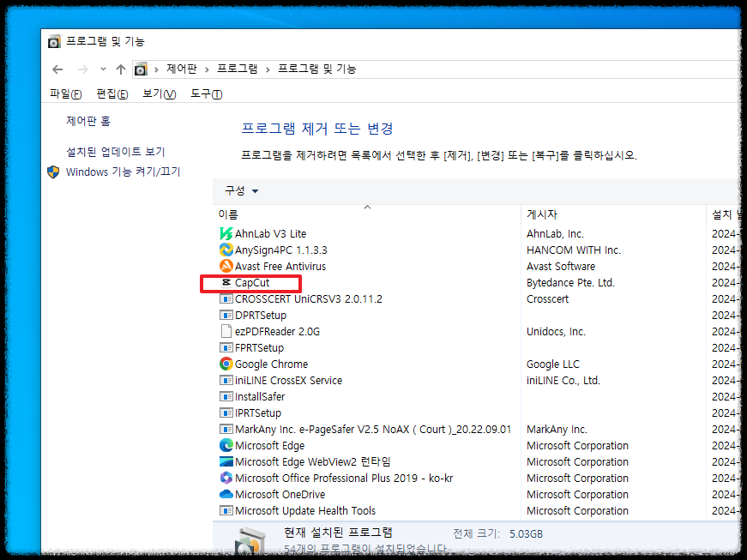Click the address bar control panel icon
The width and height of the screenshot is (747, 560).
pos(141,69)
